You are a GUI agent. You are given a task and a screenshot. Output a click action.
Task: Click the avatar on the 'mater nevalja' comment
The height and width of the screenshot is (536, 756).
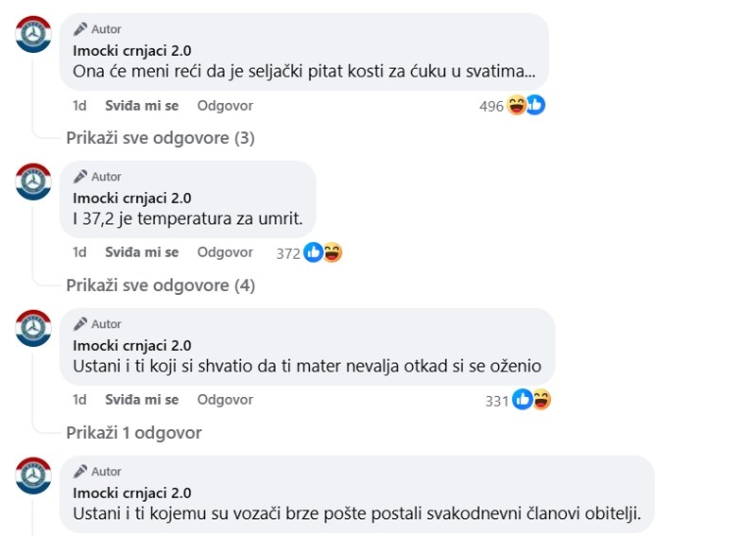tap(34, 329)
